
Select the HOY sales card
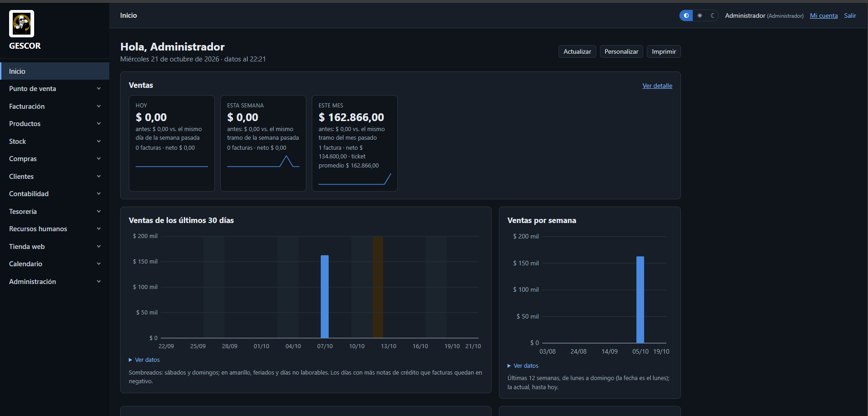coord(172,143)
